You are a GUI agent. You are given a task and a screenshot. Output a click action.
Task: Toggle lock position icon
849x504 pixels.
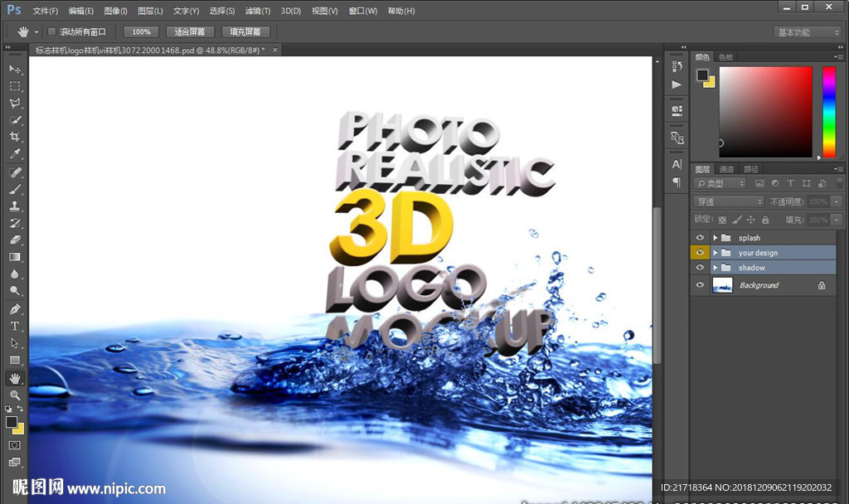[750, 220]
